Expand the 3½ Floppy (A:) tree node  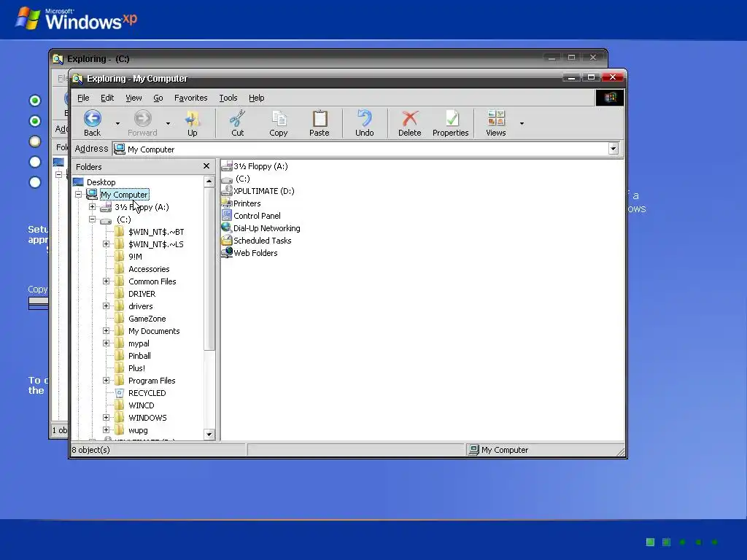coord(93,206)
